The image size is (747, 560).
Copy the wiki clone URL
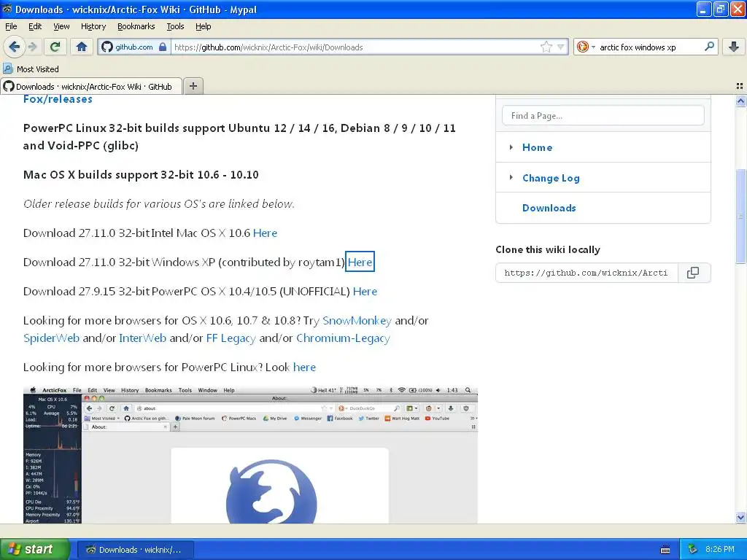coord(693,273)
